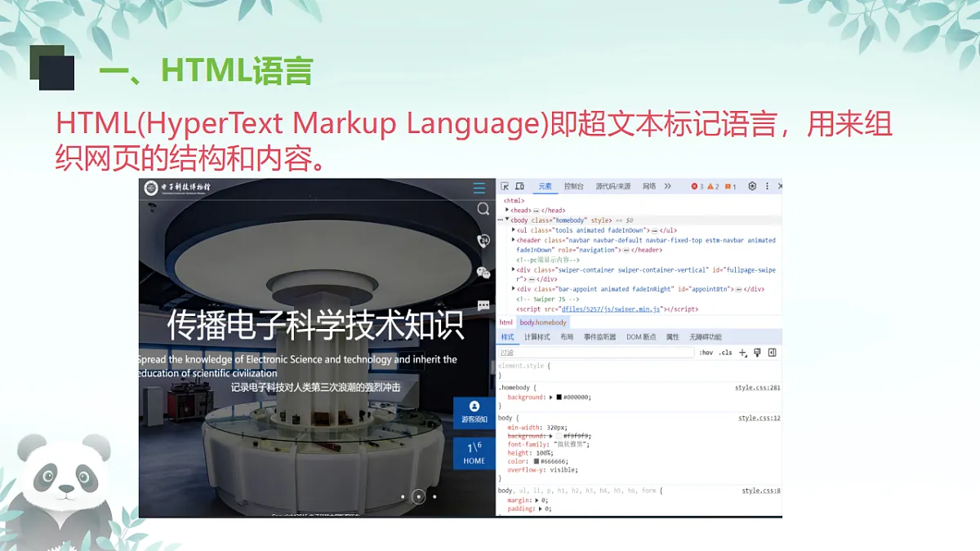Viewport: 980px width, 551px height.
Task: Click the 24-hour phone icon on the webpage
Action: [x=483, y=241]
